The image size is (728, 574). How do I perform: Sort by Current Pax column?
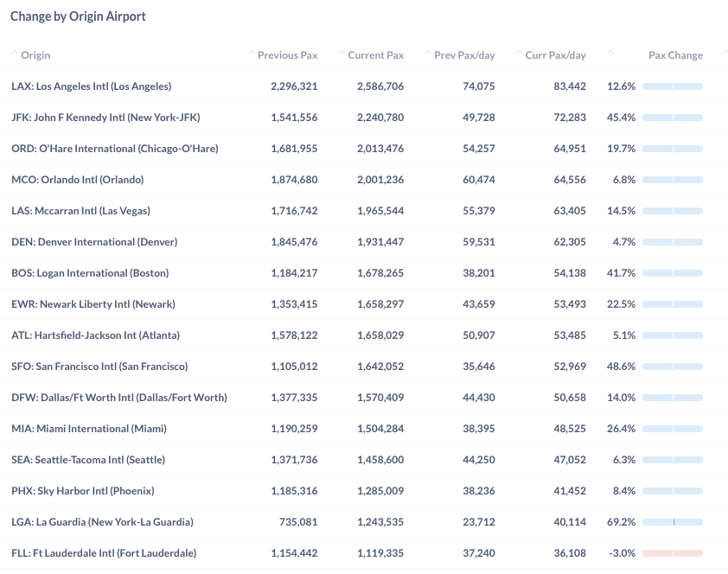coord(375,55)
